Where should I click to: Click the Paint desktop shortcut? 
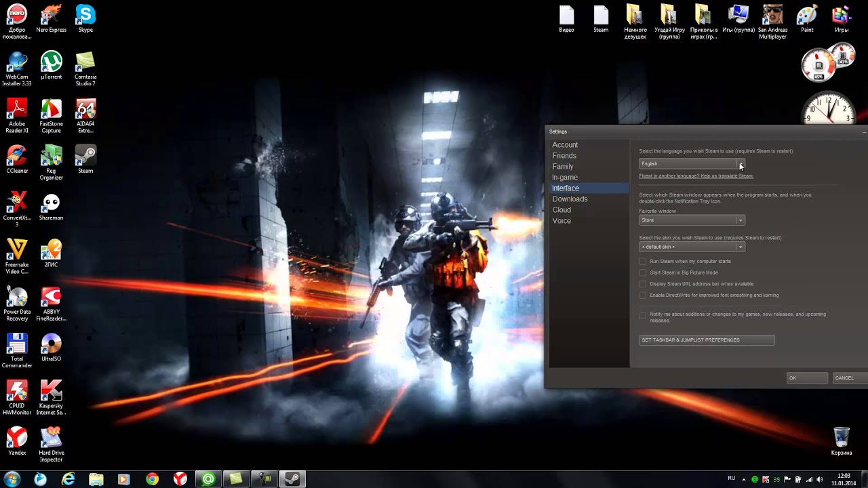pyautogui.click(x=807, y=18)
